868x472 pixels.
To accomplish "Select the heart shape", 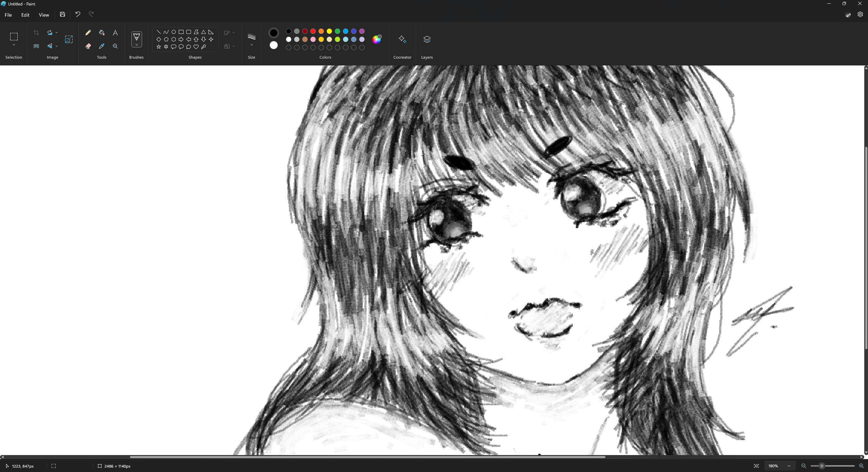I will point(196,47).
